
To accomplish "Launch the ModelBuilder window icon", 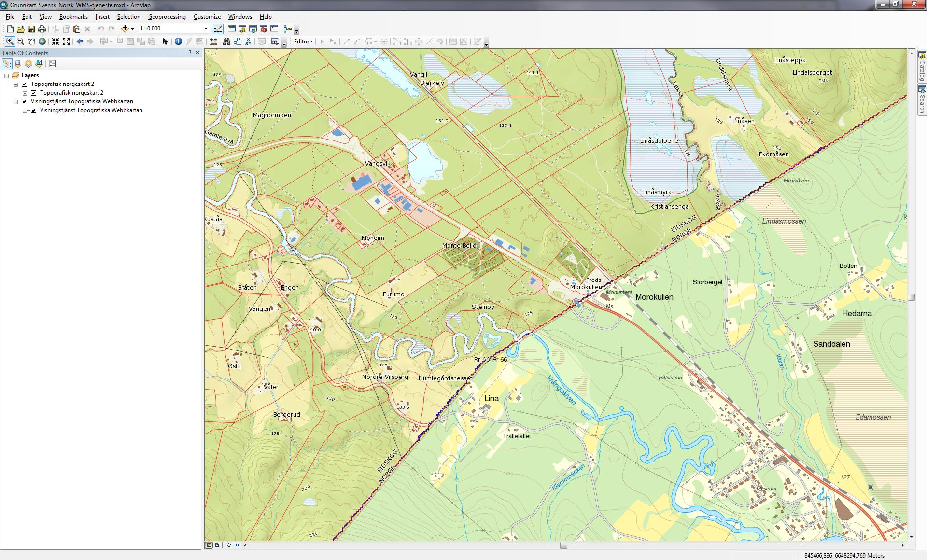I will click(288, 29).
